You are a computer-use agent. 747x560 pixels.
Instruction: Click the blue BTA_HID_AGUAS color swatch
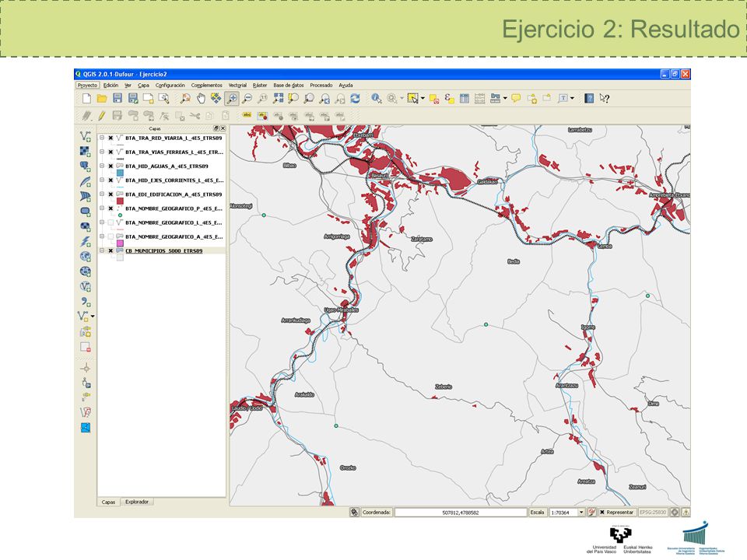tap(120, 173)
